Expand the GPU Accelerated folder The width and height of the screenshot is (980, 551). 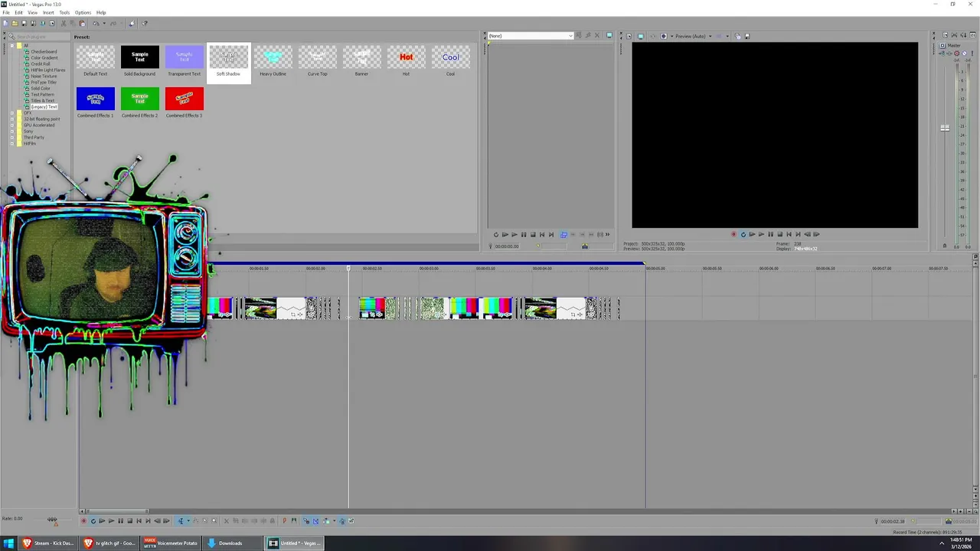click(11, 126)
